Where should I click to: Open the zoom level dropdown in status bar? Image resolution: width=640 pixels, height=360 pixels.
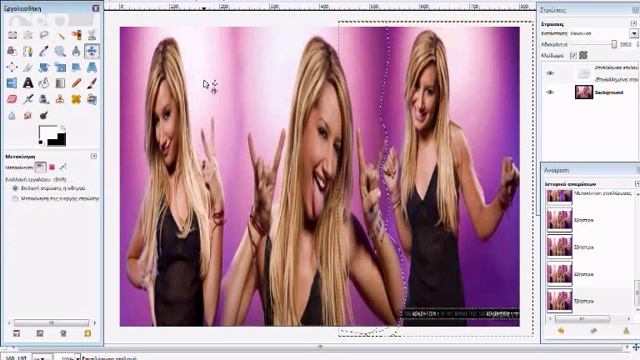point(77,358)
